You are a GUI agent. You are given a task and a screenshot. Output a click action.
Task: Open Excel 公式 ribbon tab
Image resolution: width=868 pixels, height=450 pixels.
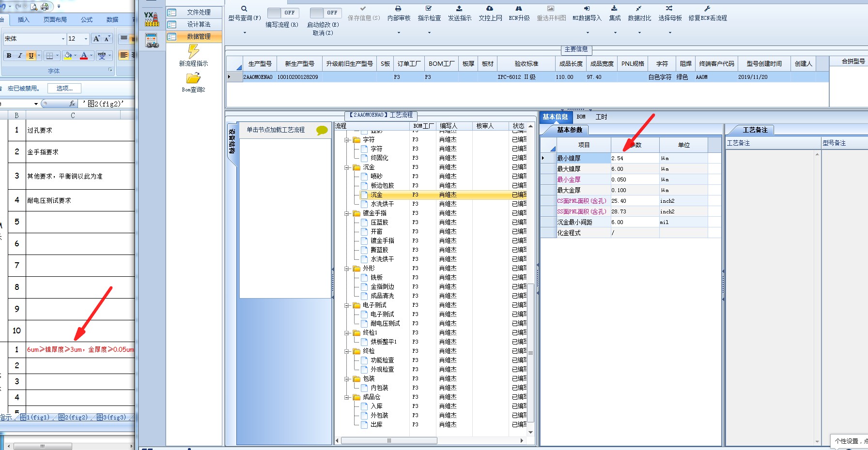tap(87, 20)
